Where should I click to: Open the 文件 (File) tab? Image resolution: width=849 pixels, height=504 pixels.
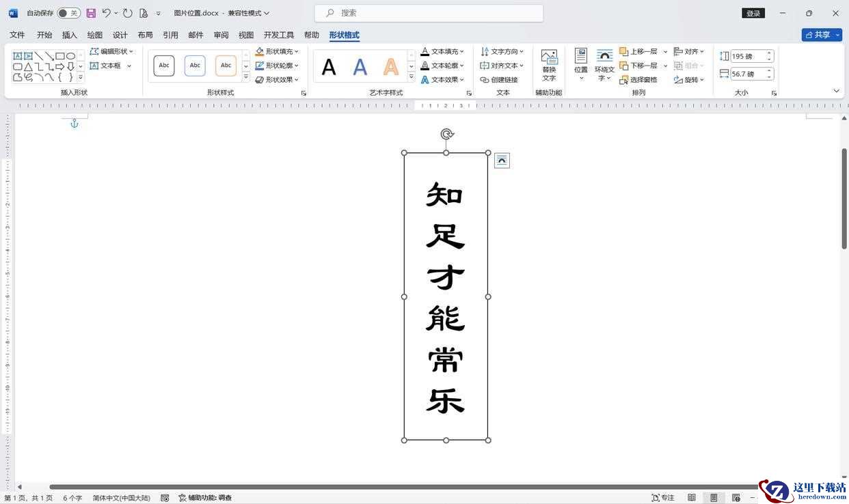[x=17, y=35]
